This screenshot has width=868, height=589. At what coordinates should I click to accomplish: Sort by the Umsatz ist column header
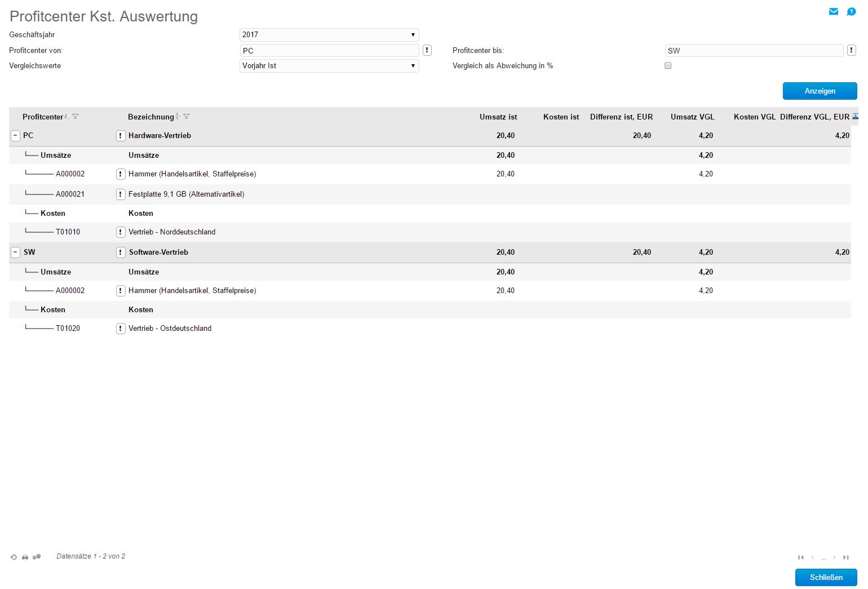click(498, 117)
